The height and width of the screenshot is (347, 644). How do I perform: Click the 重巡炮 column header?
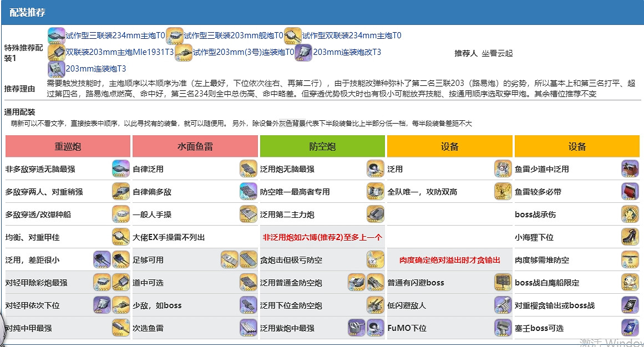(68, 146)
